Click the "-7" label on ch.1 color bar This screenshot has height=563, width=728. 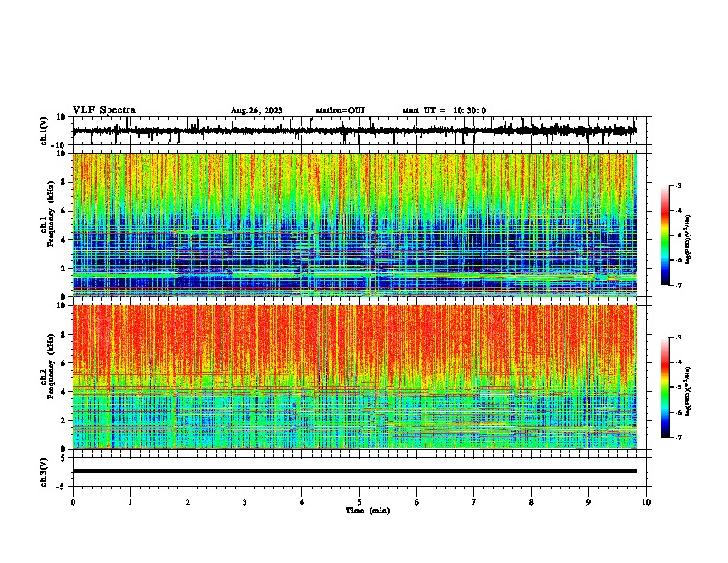pyautogui.click(x=677, y=285)
